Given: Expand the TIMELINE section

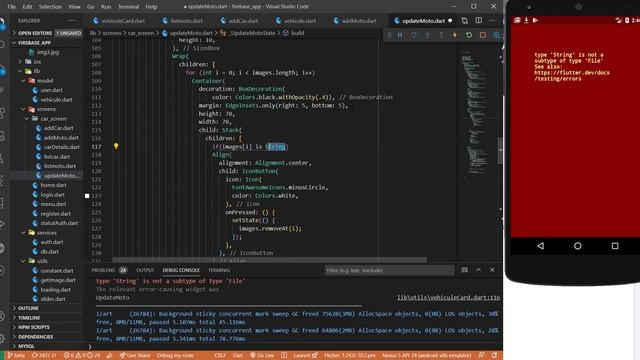Looking at the screenshot, I should 46,318.
